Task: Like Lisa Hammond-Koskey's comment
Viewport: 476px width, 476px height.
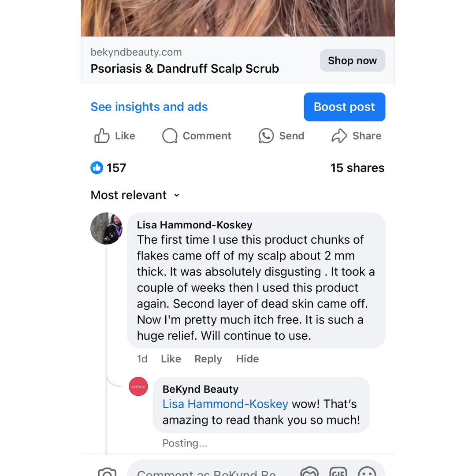Action: [x=171, y=359]
